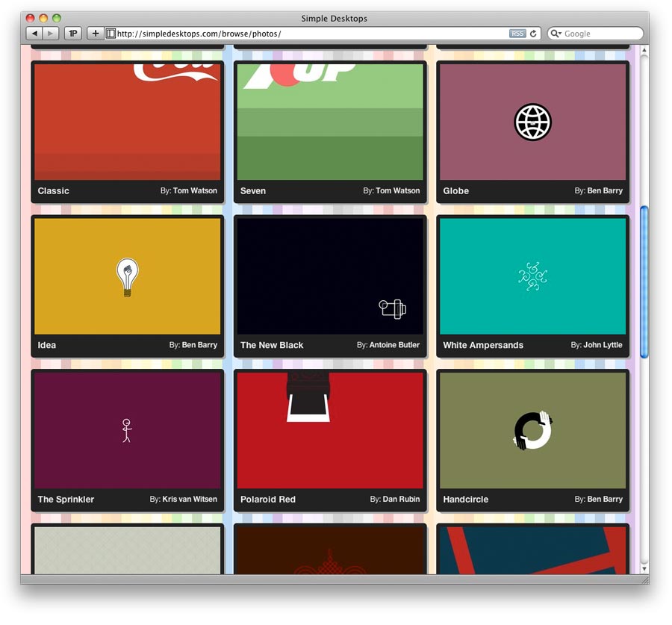Open author Antoine Butler link

[394, 345]
